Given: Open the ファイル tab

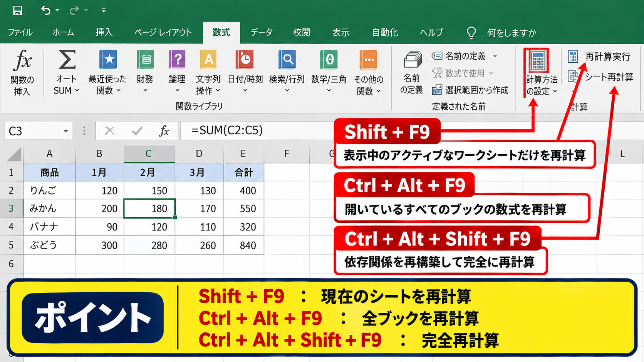Looking at the screenshot, I should [x=20, y=32].
